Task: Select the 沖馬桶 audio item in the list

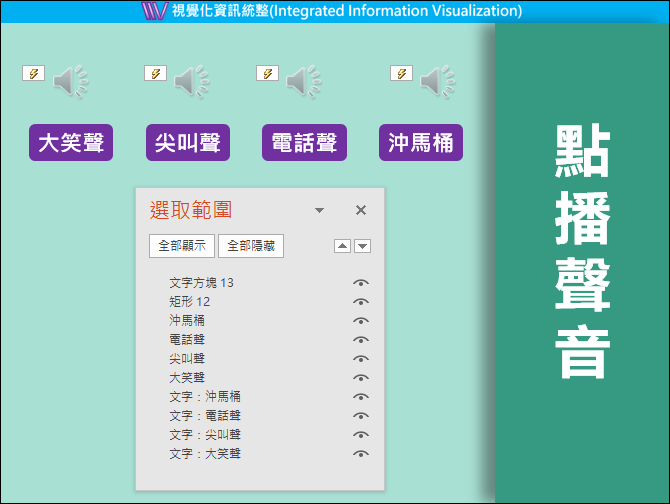Action: (x=187, y=320)
